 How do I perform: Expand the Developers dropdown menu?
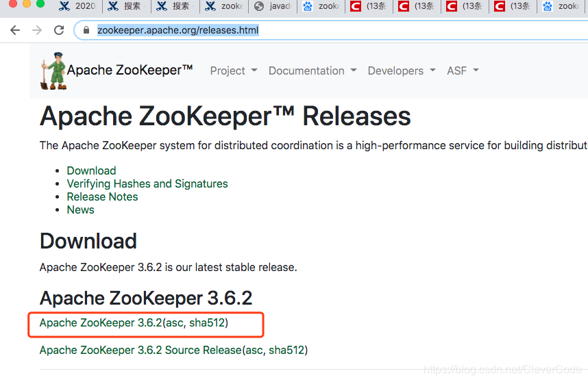point(402,71)
